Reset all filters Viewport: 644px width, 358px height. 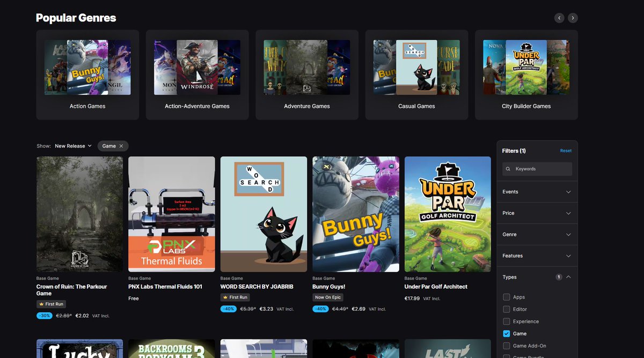coord(566,151)
